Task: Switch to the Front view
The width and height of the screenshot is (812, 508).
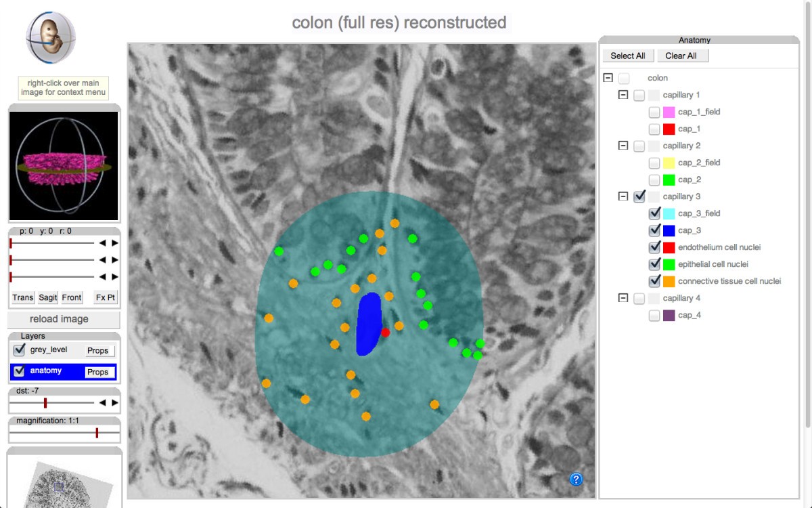Action: pyautogui.click(x=71, y=297)
